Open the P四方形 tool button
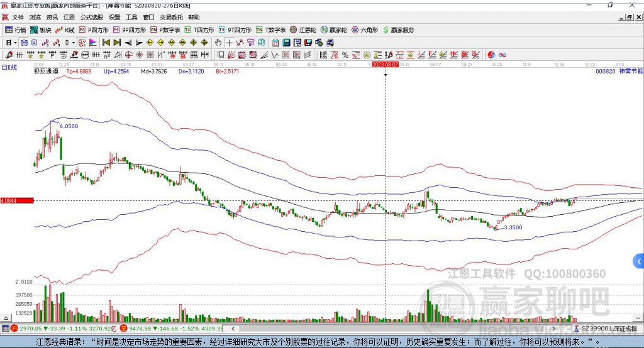This screenshot has width=644, height=348. (94, 30)
